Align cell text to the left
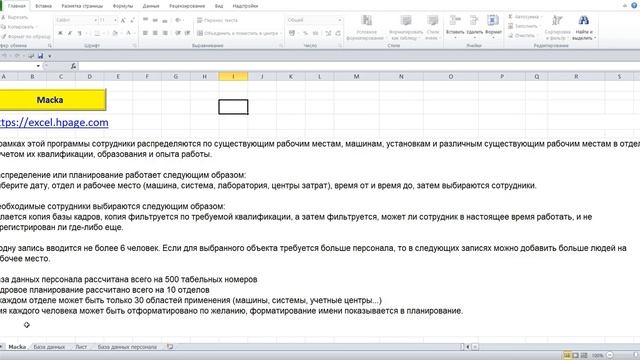 point(145,33)
